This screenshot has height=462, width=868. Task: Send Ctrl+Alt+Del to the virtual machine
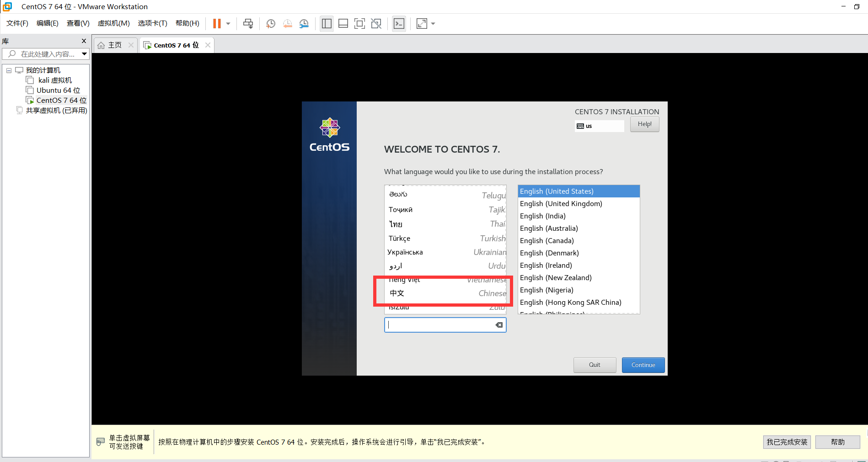point(248,24)
